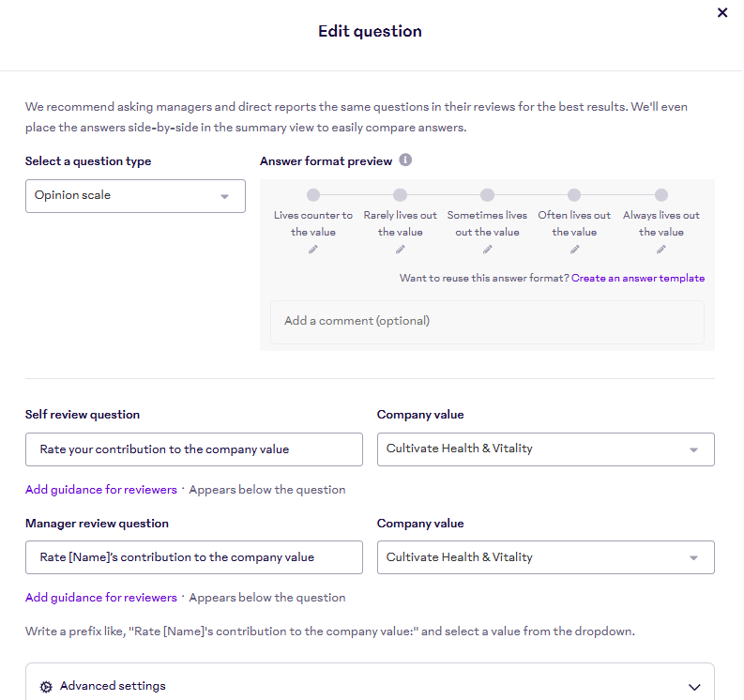Screen dimensions: 744x700
Task: Open the manager review Company value dropdown
Action: [545, 557]
